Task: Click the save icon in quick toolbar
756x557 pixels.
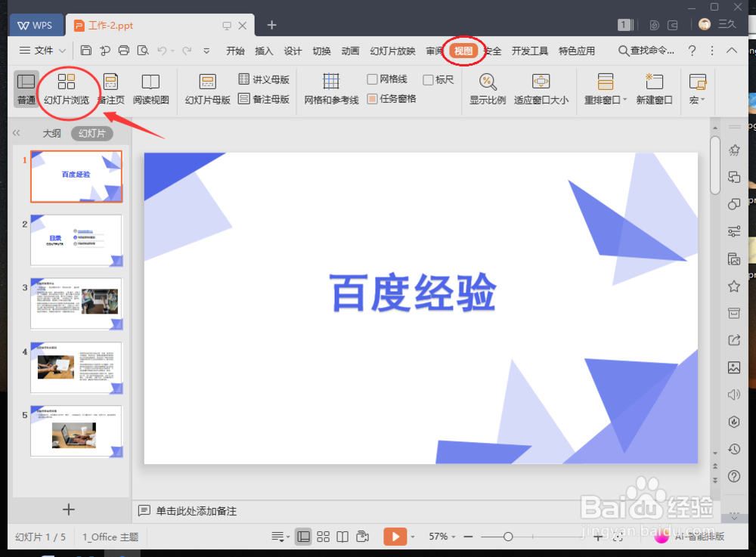Action: (x=86, y=51)
